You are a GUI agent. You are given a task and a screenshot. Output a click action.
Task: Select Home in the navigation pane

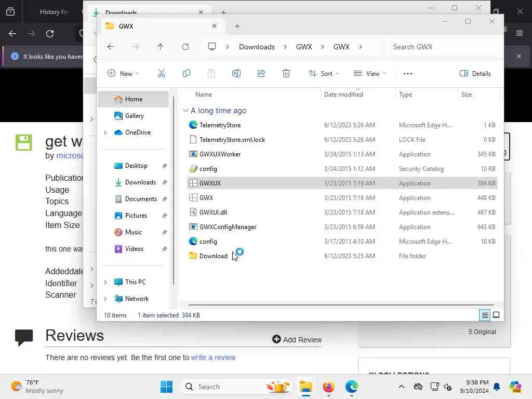tap(134, 99)
